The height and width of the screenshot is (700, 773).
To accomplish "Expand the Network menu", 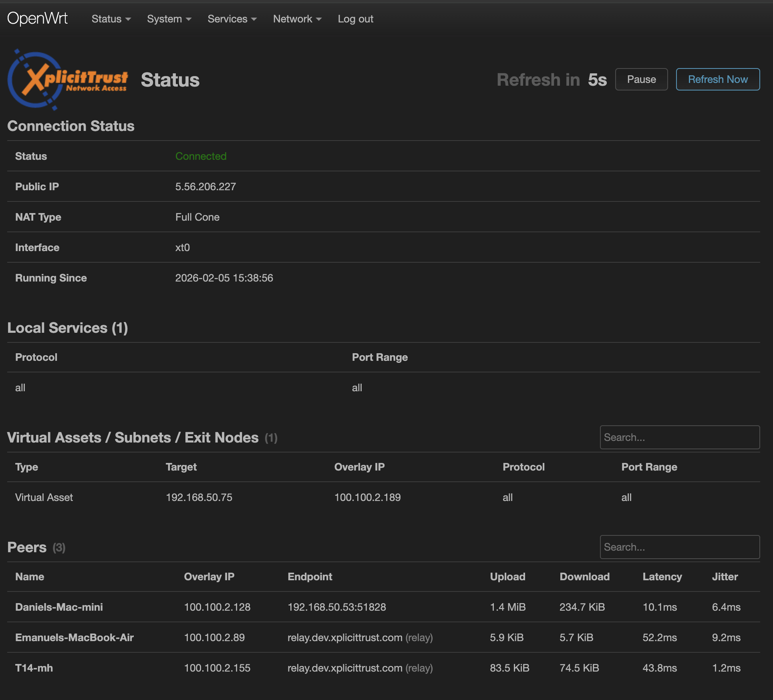I will point(297,19).
